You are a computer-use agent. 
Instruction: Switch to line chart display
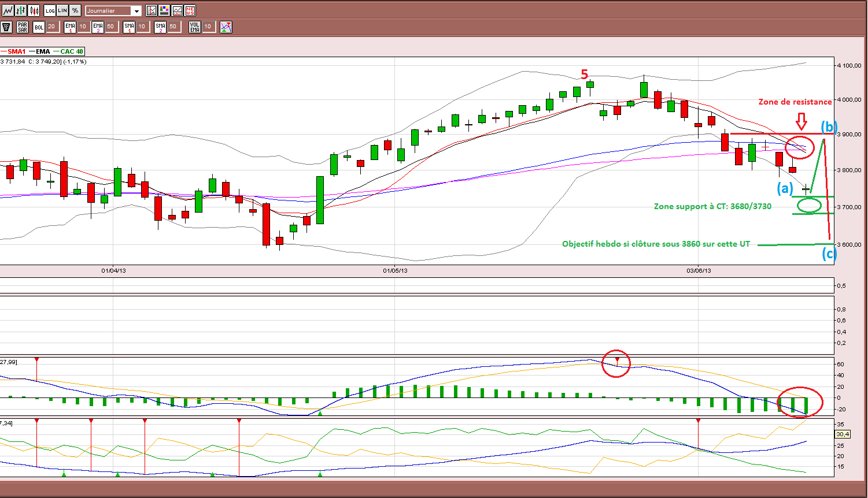coord(8,10)
